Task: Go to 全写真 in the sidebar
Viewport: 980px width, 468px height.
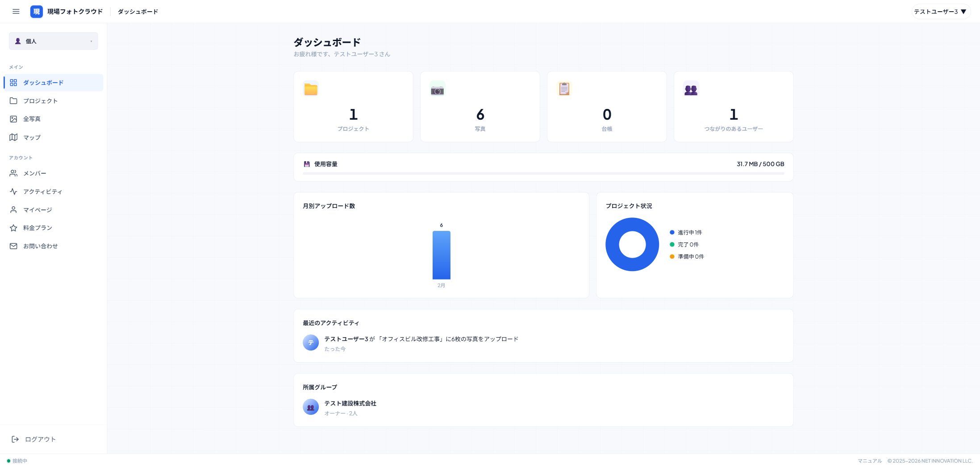Action: [x=32, y=119]
